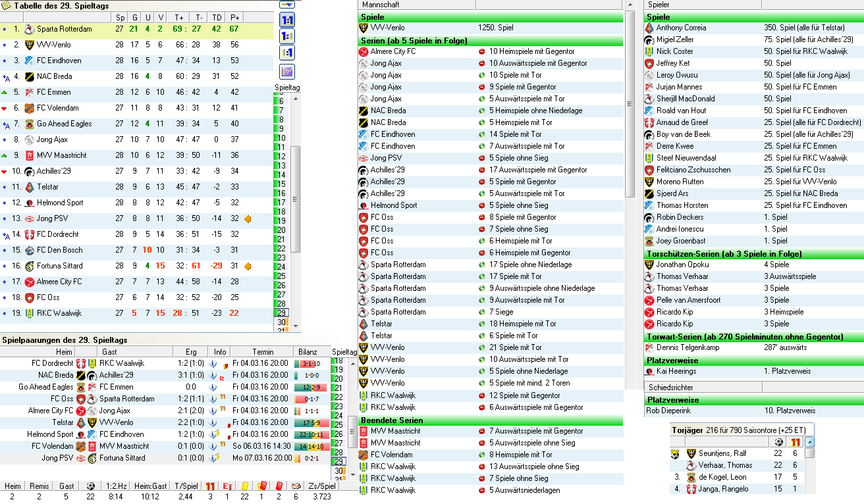Click the yellow-red card summary header icon
864x504 pixels.
261,486
